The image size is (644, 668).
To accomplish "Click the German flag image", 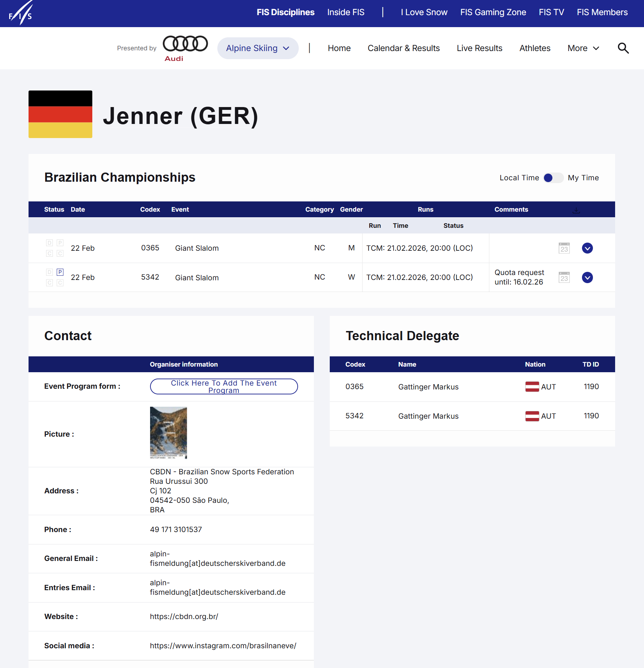I will pyautogui.click(x=60, y=114).
